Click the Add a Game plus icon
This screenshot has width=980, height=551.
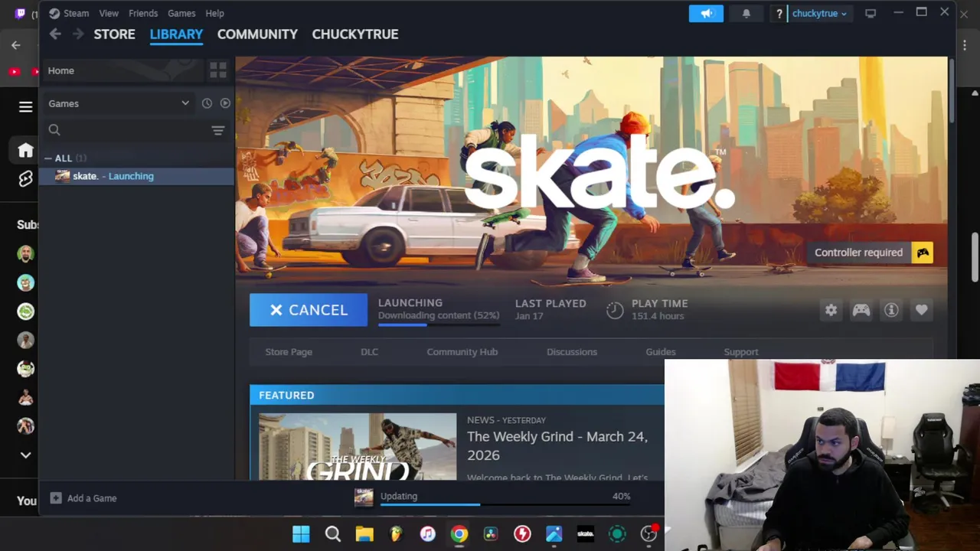[56, 498]
